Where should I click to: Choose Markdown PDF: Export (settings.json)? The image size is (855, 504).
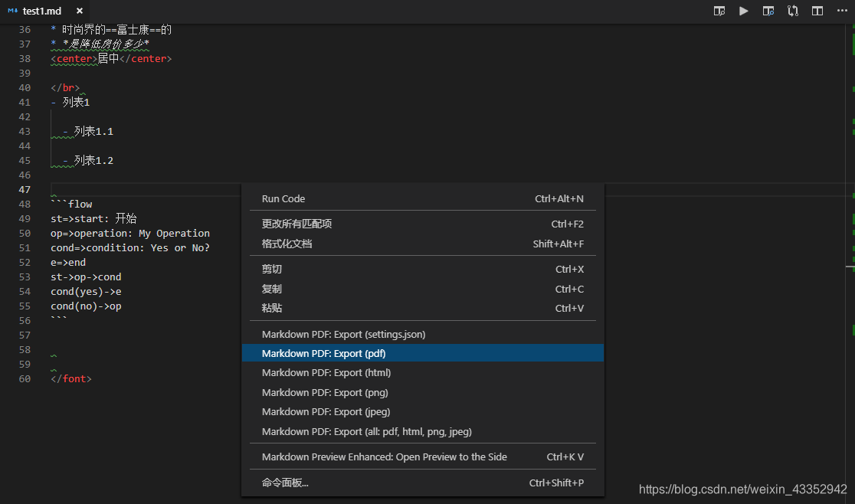(423, 335)
